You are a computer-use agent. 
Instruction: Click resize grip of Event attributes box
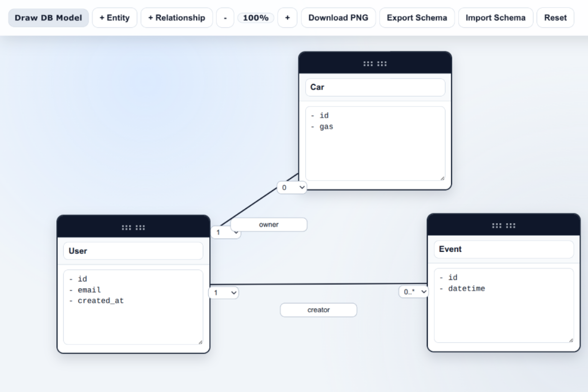coord(571,340)
